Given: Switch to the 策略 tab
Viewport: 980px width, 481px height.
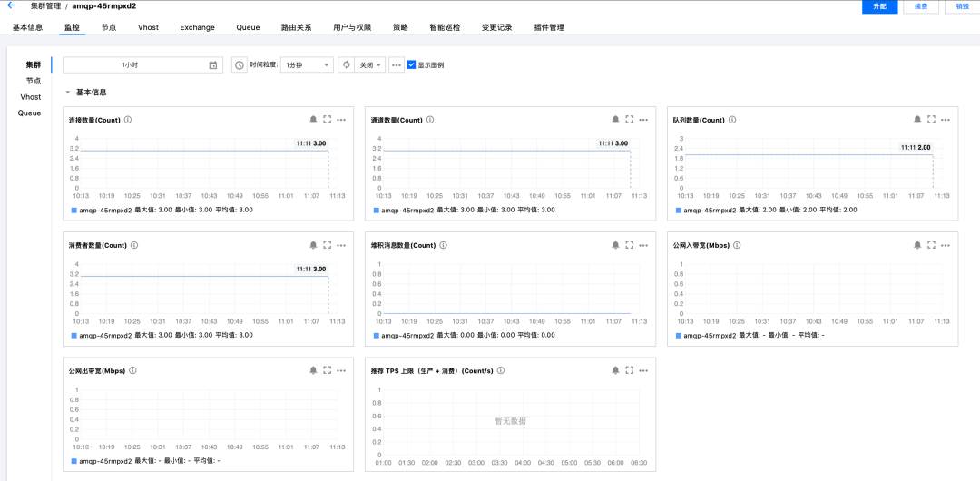Looking at the screenshot, I should point(401,27).
